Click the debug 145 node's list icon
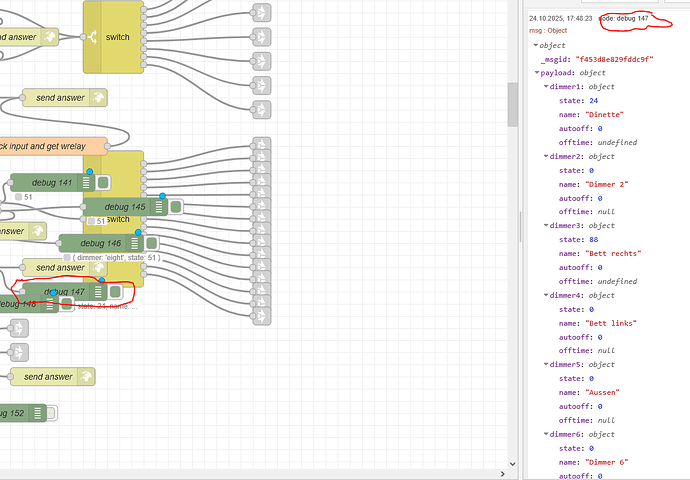 tap(160, 207)
